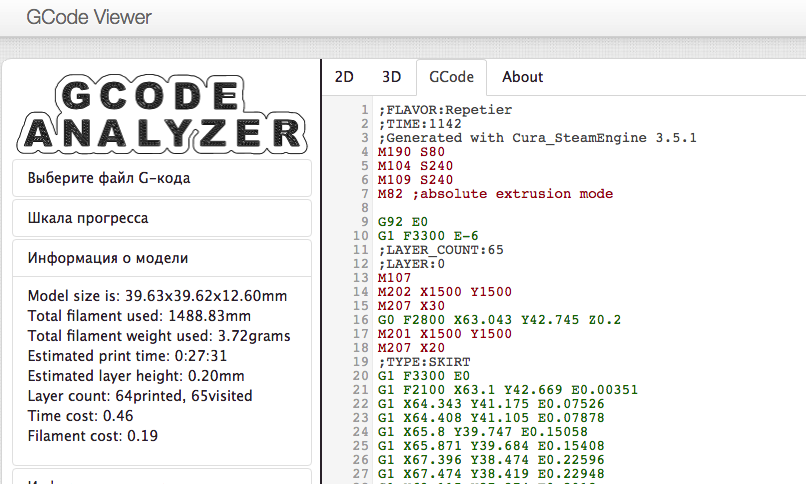The width and height of the screenshot is (806, 484).
Task: Click code line ';FLAVOR:Repetier'
Action: (x=445, y=110)
